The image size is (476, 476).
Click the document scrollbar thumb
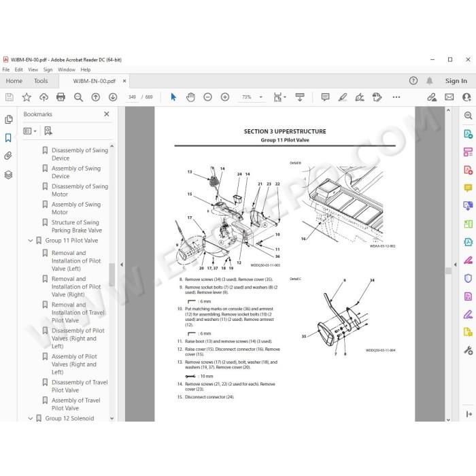pyautogui.click(x=448, y=271)
